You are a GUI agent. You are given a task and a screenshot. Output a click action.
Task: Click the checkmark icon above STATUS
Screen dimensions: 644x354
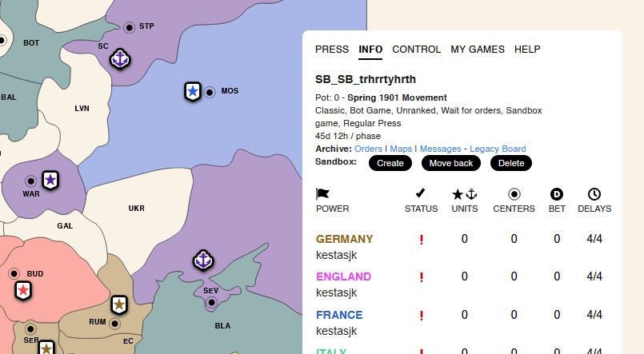(420, 193)
